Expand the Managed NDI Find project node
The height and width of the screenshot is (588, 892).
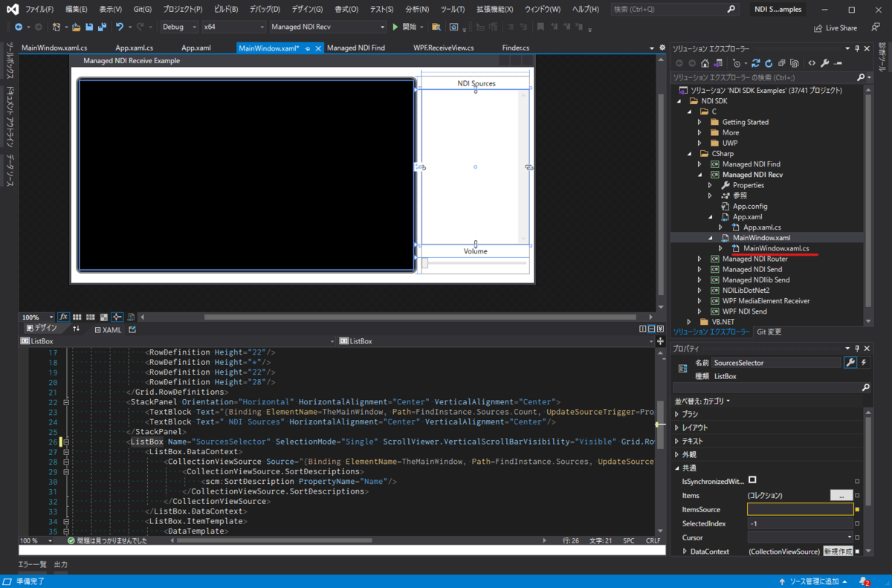coord(699,164)
